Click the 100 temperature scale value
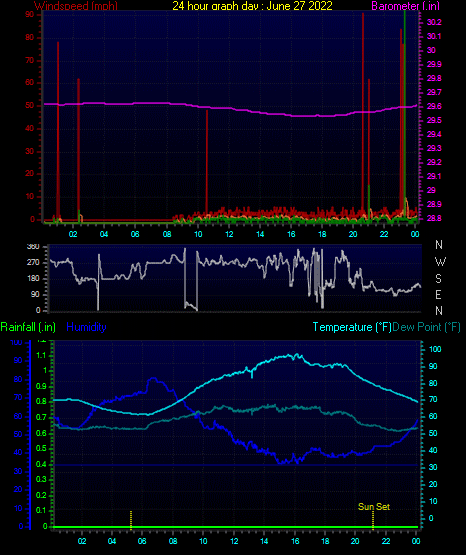Image resolution: width=466 pixels, height=555 pixels. coord(435,349)
